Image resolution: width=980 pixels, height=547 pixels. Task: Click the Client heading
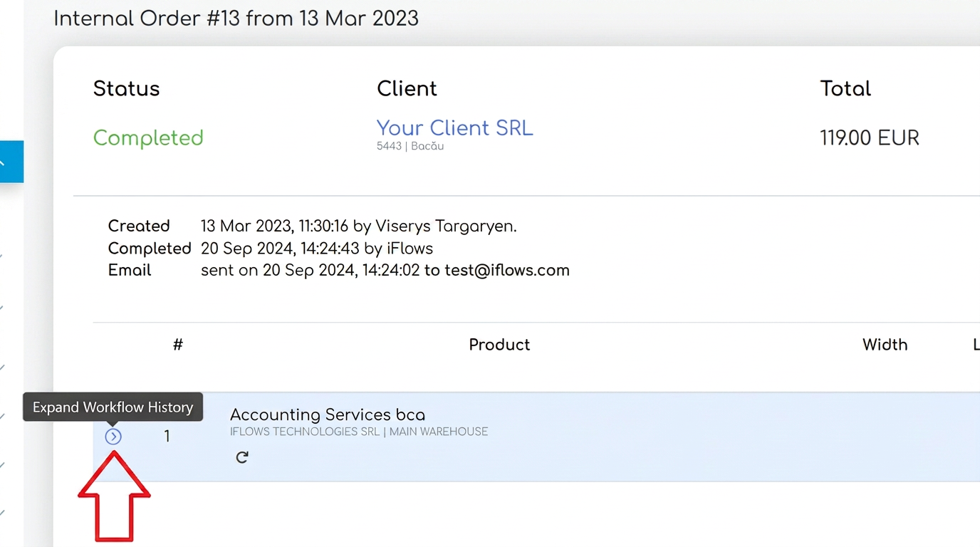(407, 89)
